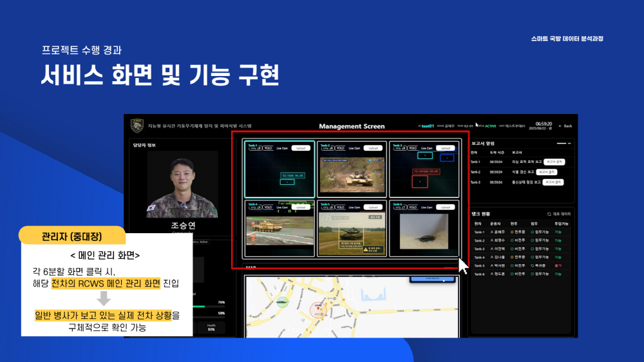Toggle YOLO detection on Tank-2 feed

(x=340, y=148)
